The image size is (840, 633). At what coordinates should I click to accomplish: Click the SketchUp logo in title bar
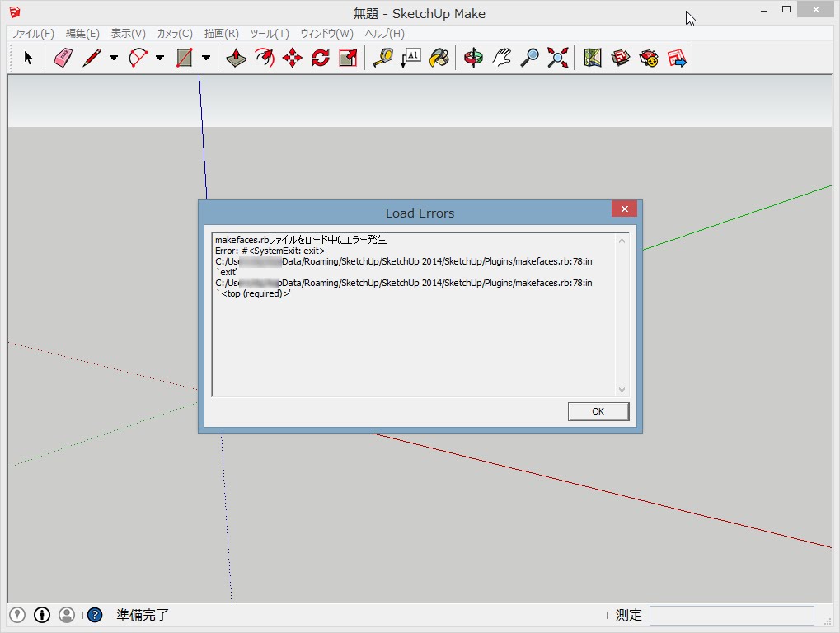15,12
